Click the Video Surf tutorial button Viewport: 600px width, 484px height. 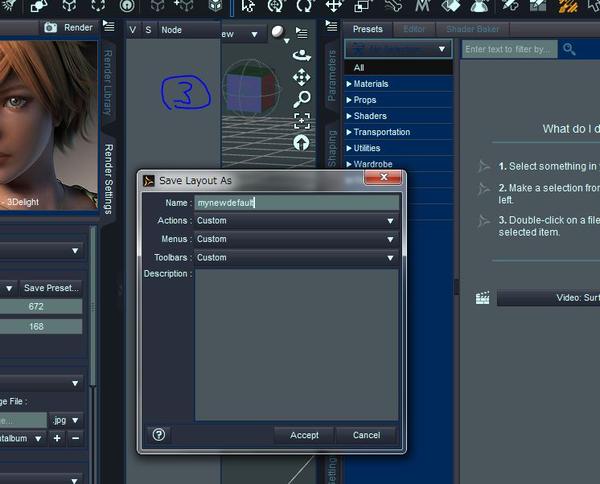coord(549,298)
